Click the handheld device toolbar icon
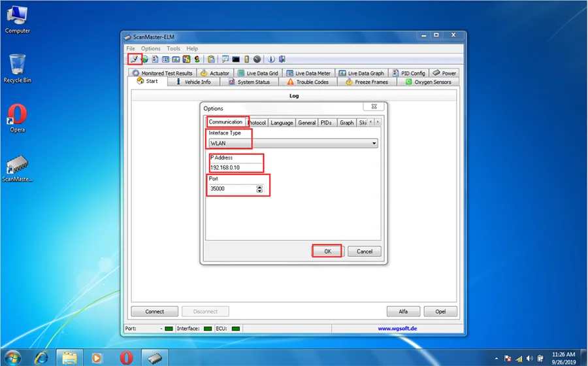The width and height of the screenshot is (588, 366). (246, 59)
